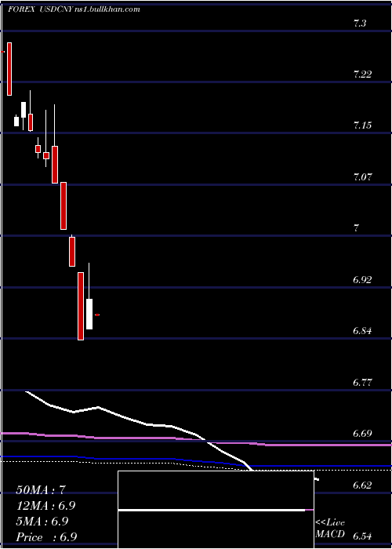The height and width of the screenshot is (549, 392).
Task: Click the 6.69 price axis label
Action: point(363,434)
